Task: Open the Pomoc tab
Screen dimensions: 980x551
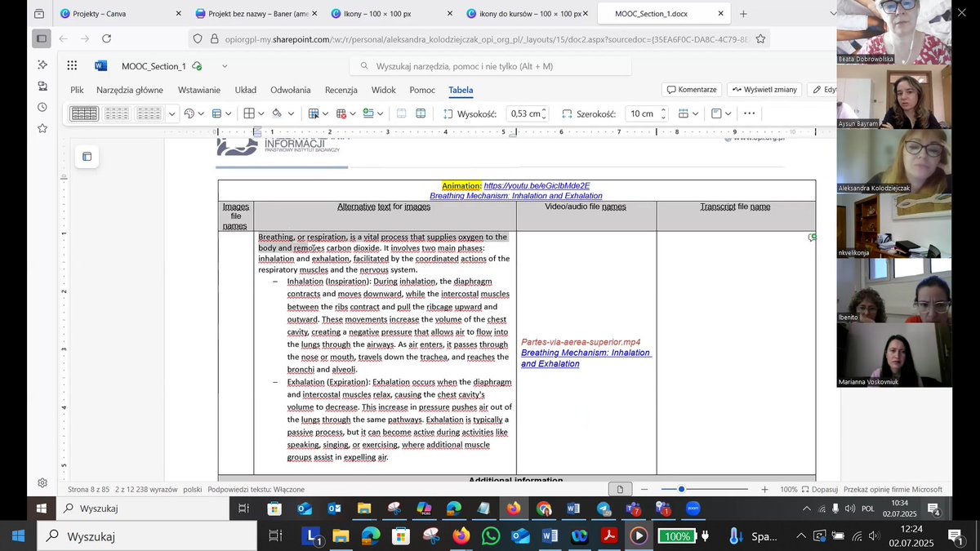Action: (x=422, y=90)
